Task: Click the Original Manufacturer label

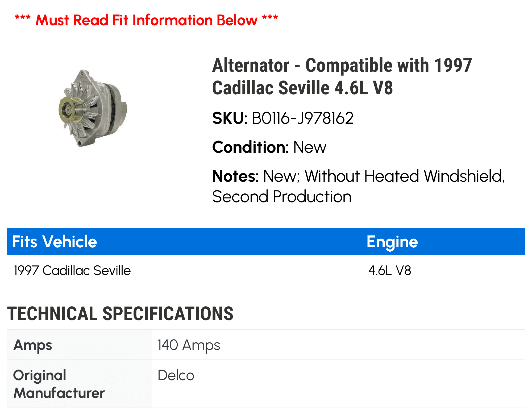Action: 59,384
